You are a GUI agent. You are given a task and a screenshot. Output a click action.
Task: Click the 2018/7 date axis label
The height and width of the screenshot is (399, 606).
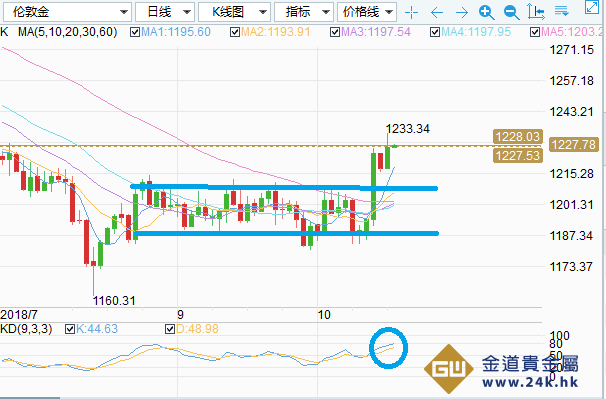click(19, 314)
